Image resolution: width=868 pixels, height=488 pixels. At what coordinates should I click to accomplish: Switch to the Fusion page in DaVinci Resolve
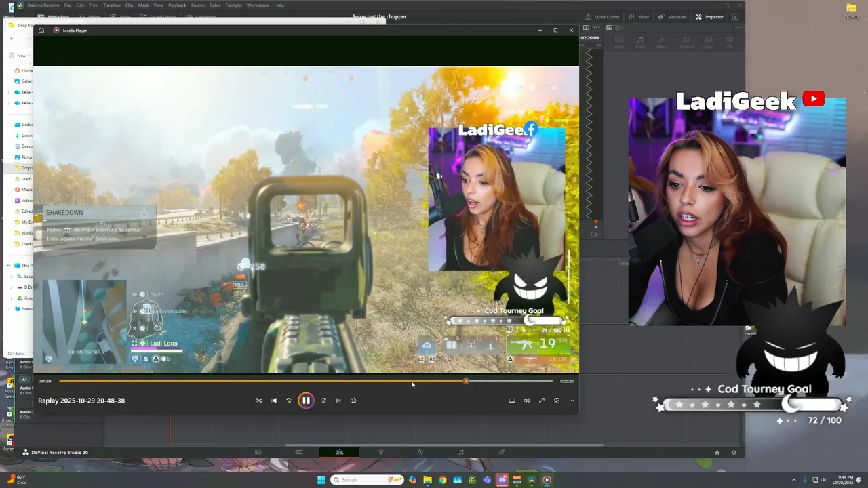pyautogui.click(x=380, y=452)
